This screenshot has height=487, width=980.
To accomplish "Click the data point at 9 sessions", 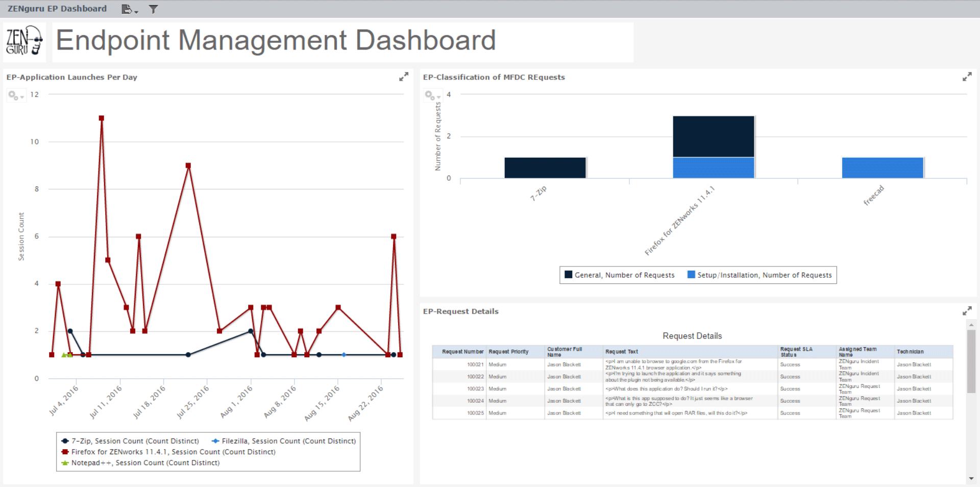I will point(188,165).
